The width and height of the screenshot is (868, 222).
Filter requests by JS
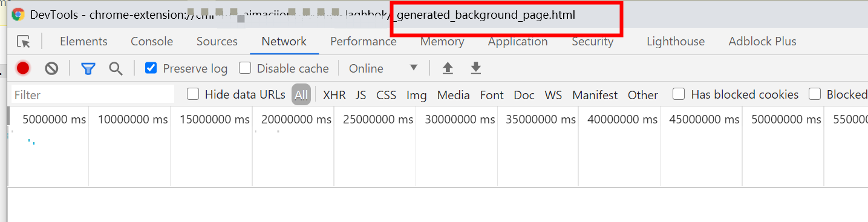click(x=361, y=95)
